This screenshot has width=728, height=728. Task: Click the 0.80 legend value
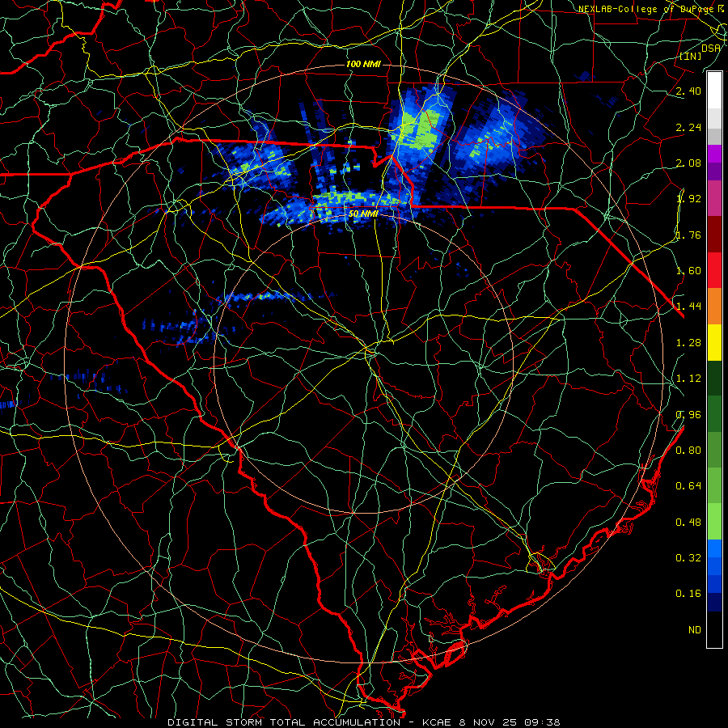click(x=688, y=451)
